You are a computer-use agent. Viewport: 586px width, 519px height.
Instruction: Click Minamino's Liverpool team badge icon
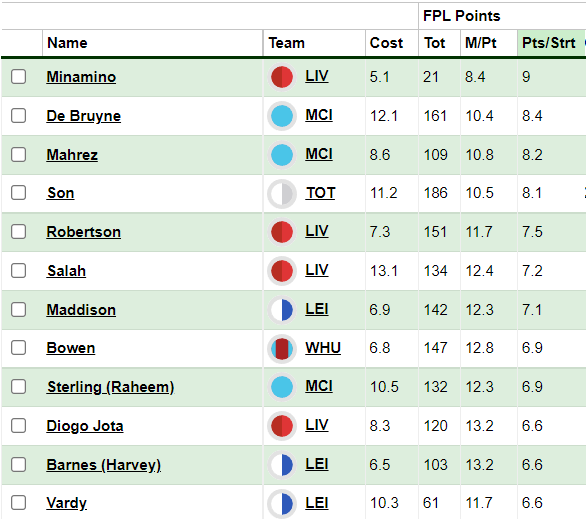click(282, 77)
